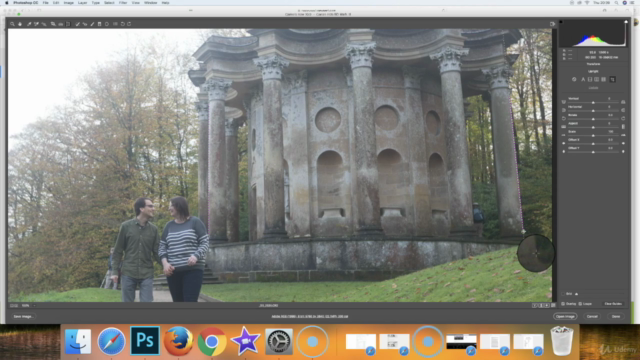Select Guided Upright mode

(613, 79)
